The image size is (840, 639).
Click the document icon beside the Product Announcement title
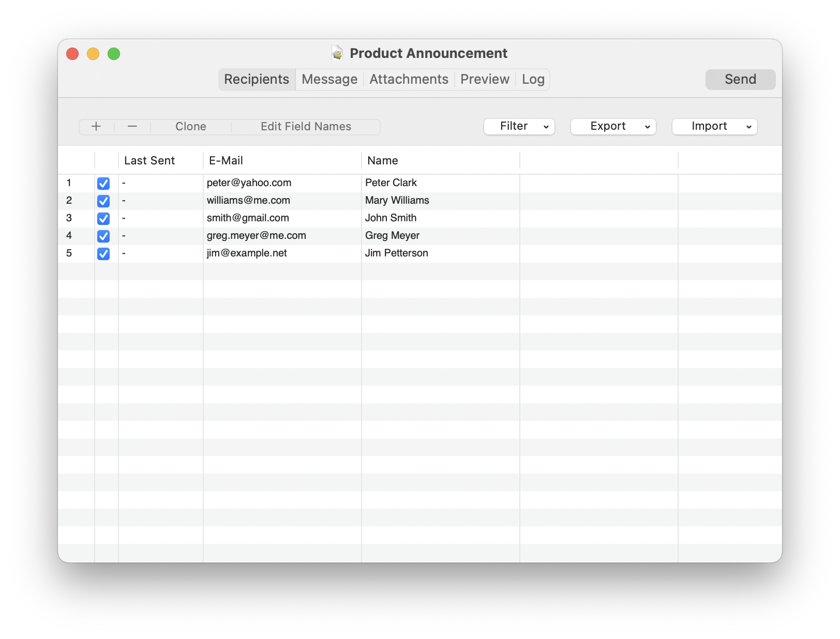(x=337, y=53)
